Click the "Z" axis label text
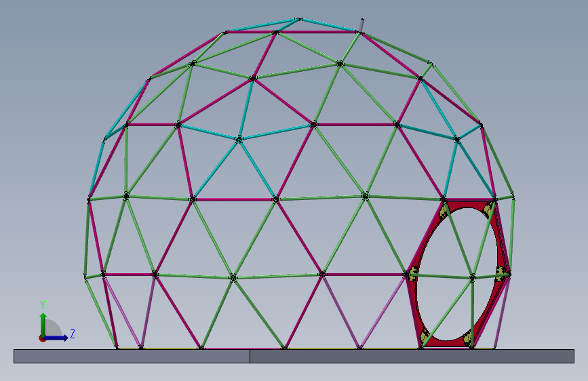The image size is (588, 381). [73, 334]
